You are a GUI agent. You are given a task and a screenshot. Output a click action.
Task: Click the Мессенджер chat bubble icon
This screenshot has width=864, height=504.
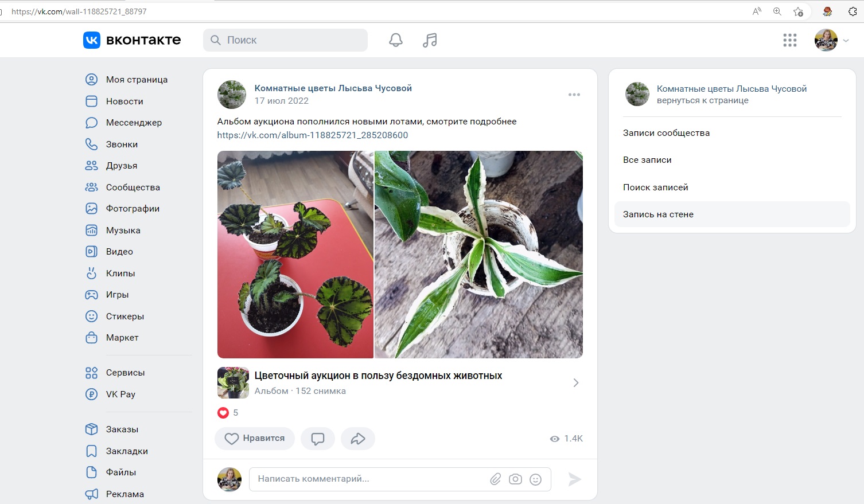pos(91,123)
